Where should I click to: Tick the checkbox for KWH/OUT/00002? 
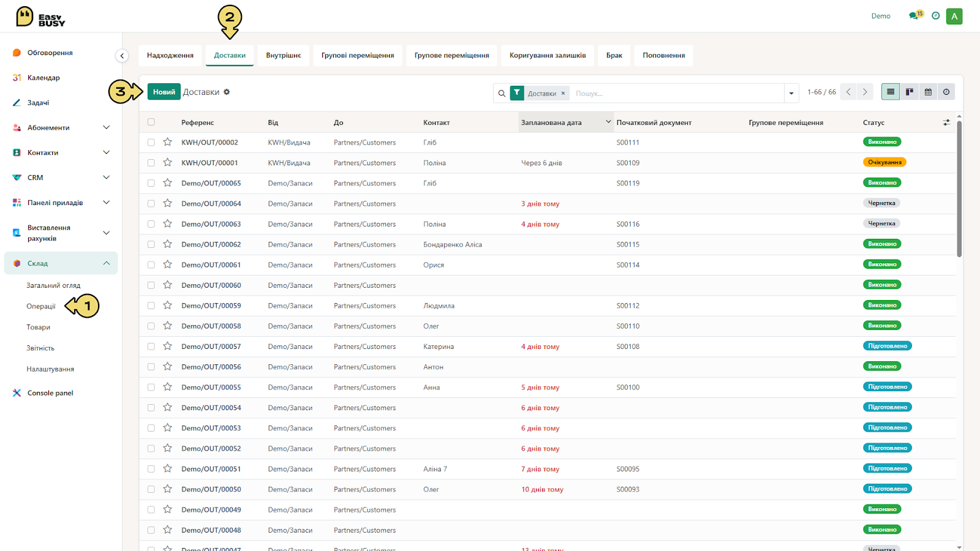pyautogui.click(x=151, y=142)
